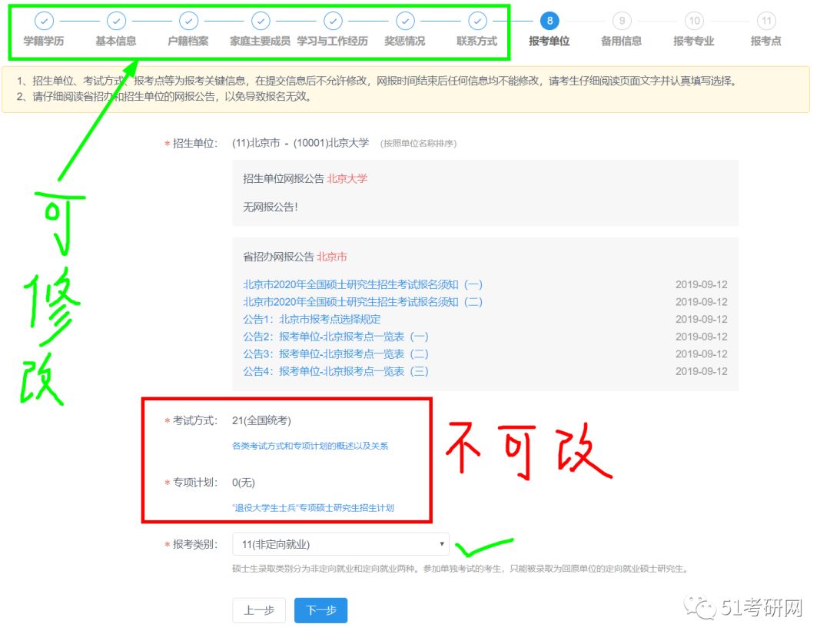Click the arrow on the 报考类别 dropdown

point(441,544)
